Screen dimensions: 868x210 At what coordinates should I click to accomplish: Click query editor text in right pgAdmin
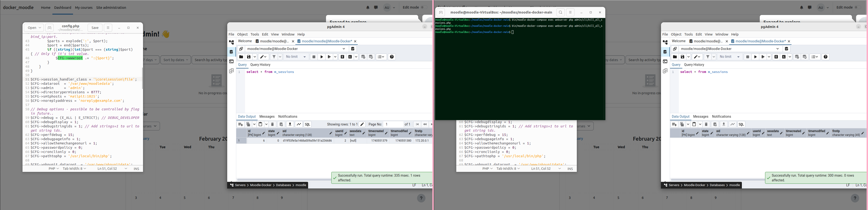coord(704,72)
